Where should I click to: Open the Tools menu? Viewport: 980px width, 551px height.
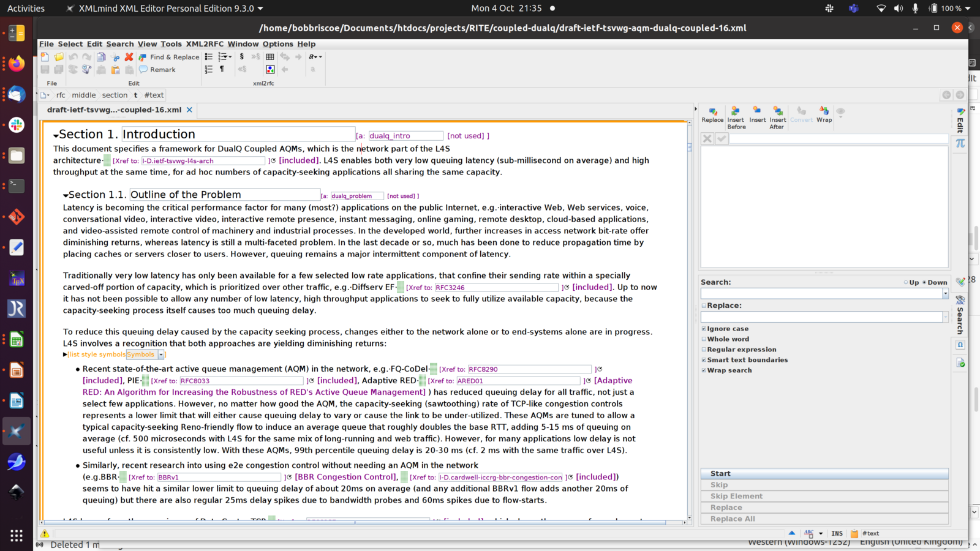click(171, 44)
